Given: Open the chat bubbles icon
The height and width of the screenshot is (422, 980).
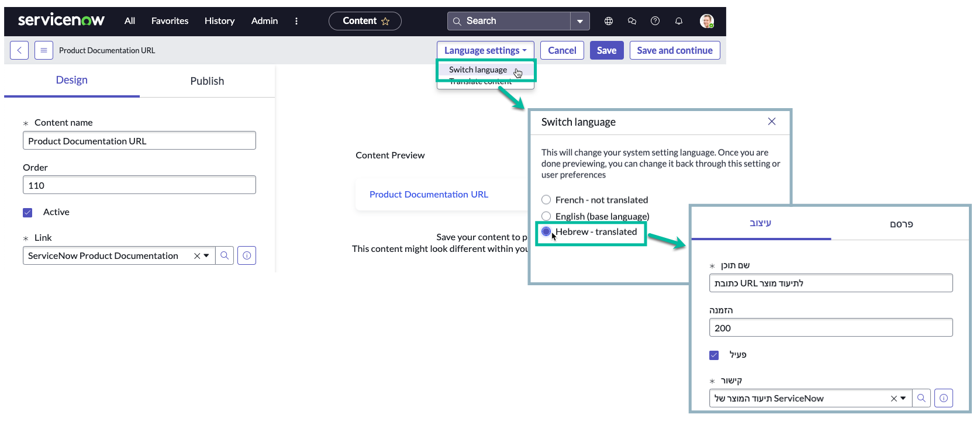Looking at the screenshot, I should (x=632, y=21).
